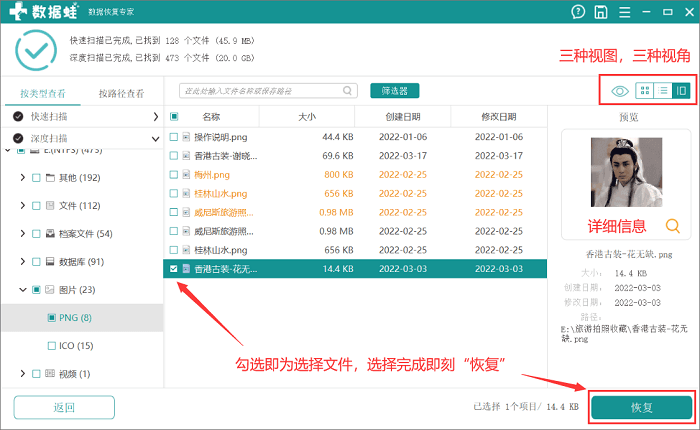
Task: Expand the 文件 (112) tree node
Action: click(x=22, y=205)
